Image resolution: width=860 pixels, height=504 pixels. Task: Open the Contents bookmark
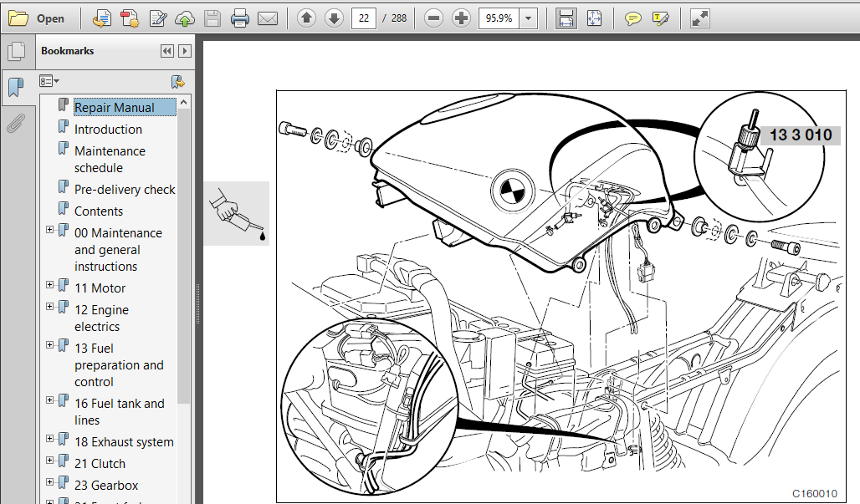[x=99, y=211]
